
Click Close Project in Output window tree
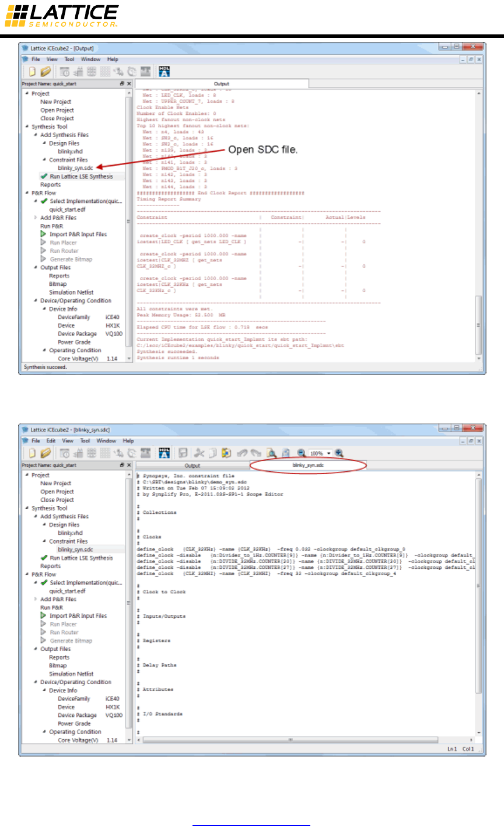click(x=57, y=118)
